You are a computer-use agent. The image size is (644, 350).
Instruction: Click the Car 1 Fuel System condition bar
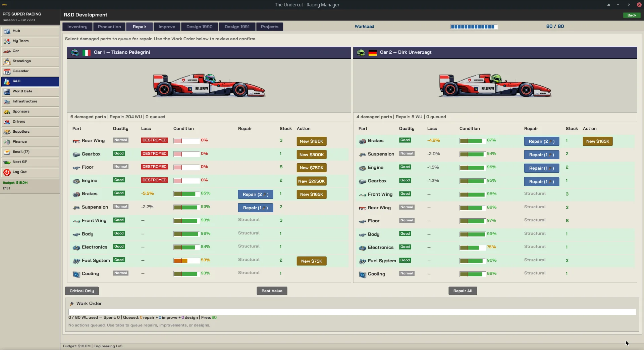click(x=186, y=261)
